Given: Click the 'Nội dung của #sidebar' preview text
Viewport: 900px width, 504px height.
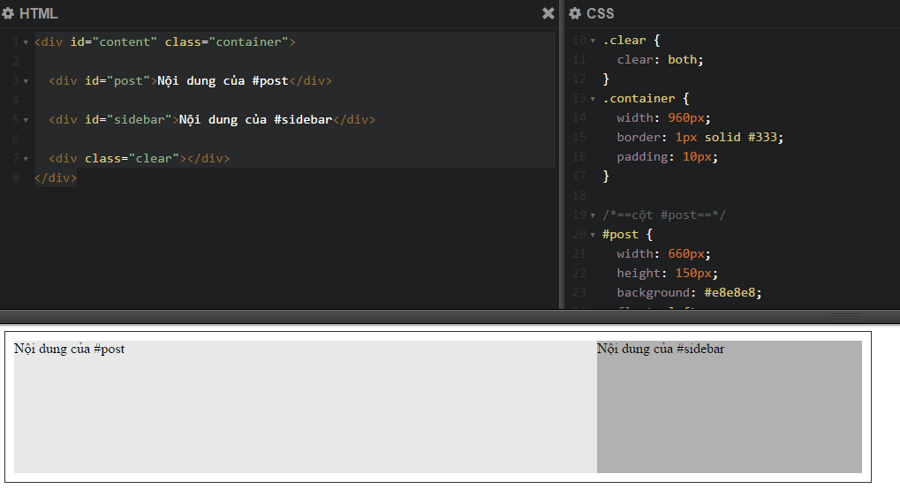Looking at the screenshot, I should [x=661, y=349].
